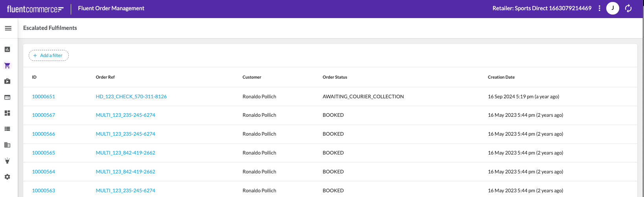644x197 pixels.
Task: Click the "Add a filter" button
Action: pyautogui.click(x=49, y=55)
